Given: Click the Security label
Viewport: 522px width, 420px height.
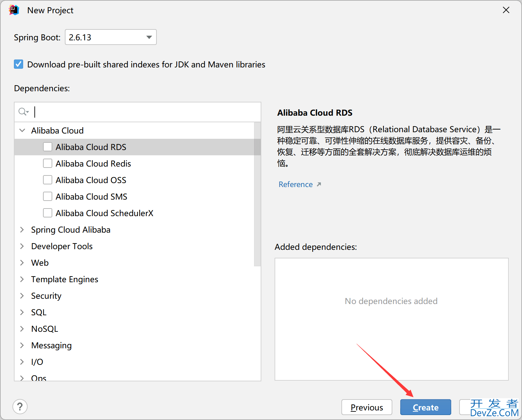Looking at the screenshot, I should (x=46, y=296).
